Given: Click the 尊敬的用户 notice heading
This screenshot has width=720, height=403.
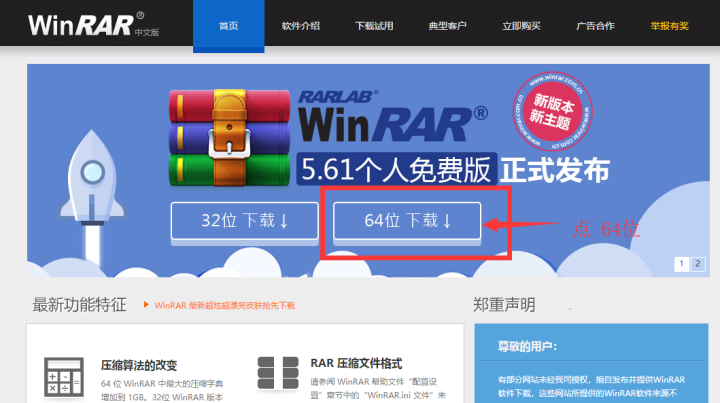Looking at the screenshot, I should pyautogui.click(x=528, y=346).
